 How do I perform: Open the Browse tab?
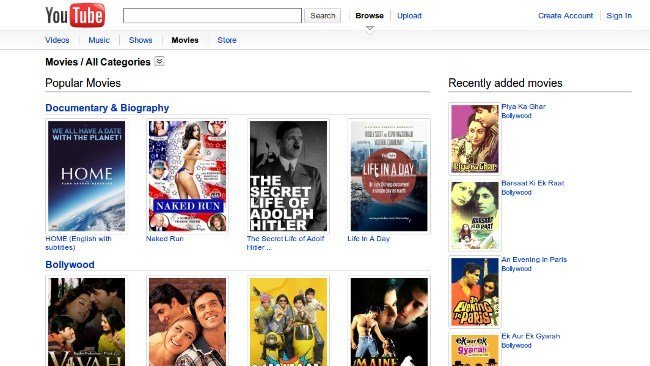[369, 16]
